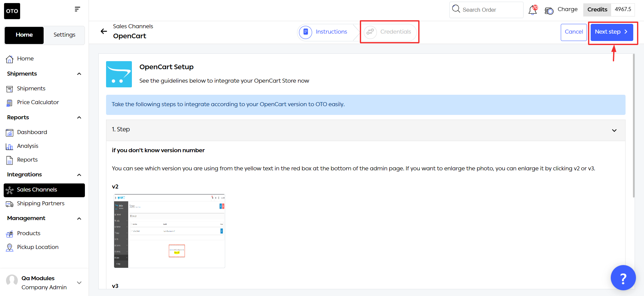Screen dimensions: 644x296
Task: Click the Instructions step icon
Action: click(x=305, y=32)
